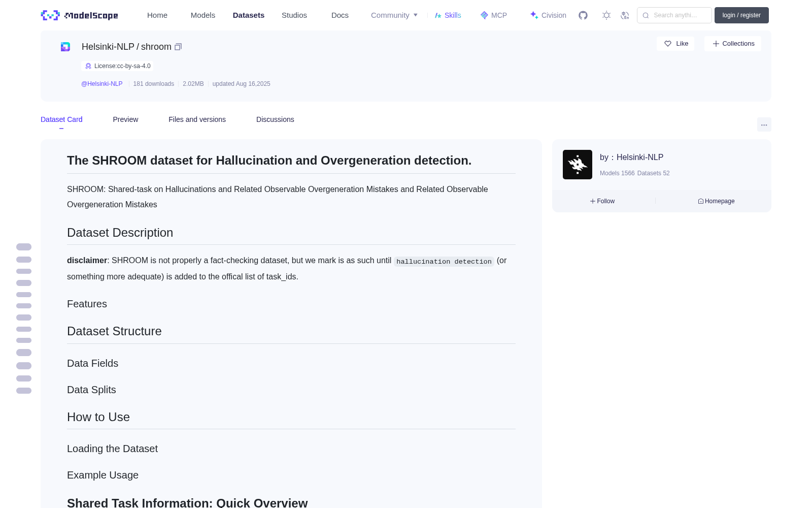The height and width of the screenshot is (508, 812).
Task: Click the dataset cube icon beside title
Action: 65,47
